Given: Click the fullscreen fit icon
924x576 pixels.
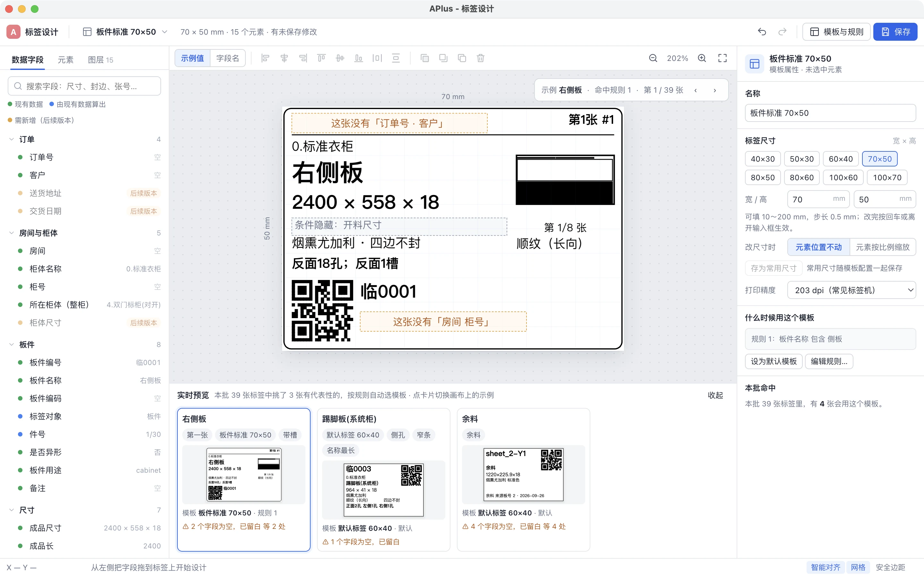Looking at the screenshot, I should 723,58.
